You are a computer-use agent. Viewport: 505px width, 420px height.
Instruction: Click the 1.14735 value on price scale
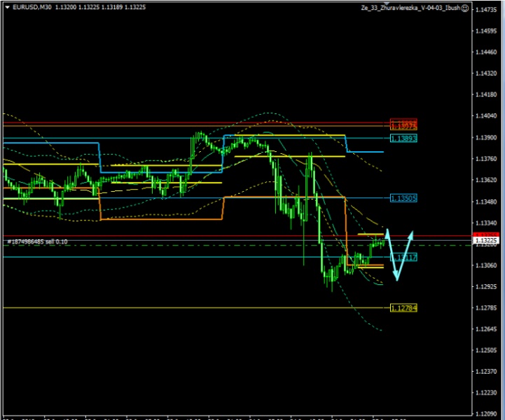click(486, 10)
